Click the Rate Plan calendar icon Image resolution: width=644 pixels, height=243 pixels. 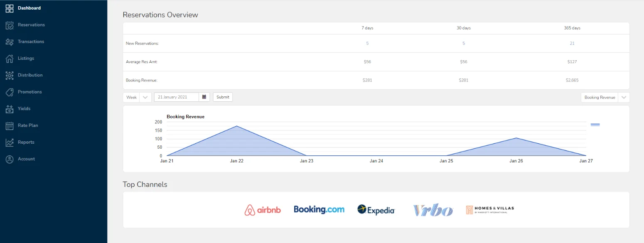[10, 125]
